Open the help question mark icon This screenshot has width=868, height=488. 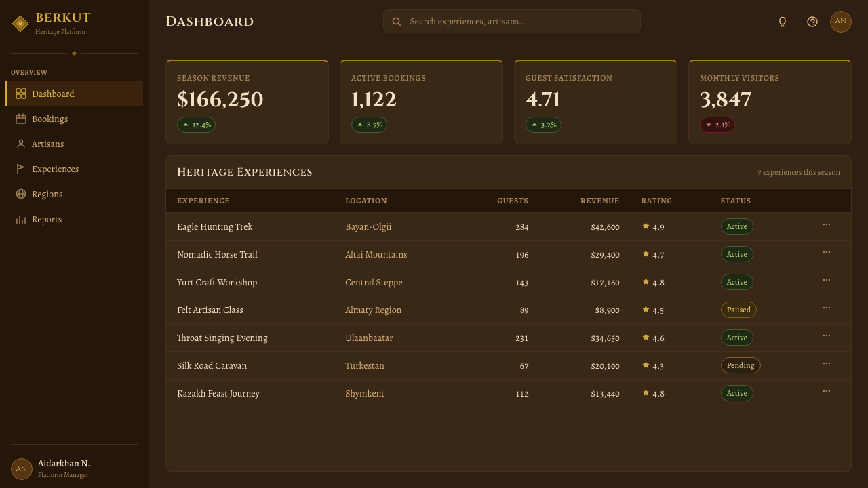coord(812,22)
